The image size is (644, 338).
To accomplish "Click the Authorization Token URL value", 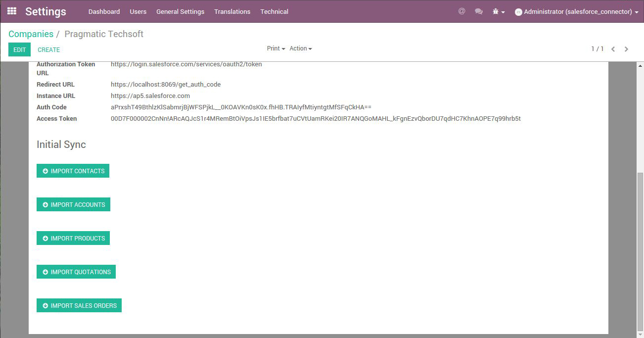I will click(x=186, y=64).
